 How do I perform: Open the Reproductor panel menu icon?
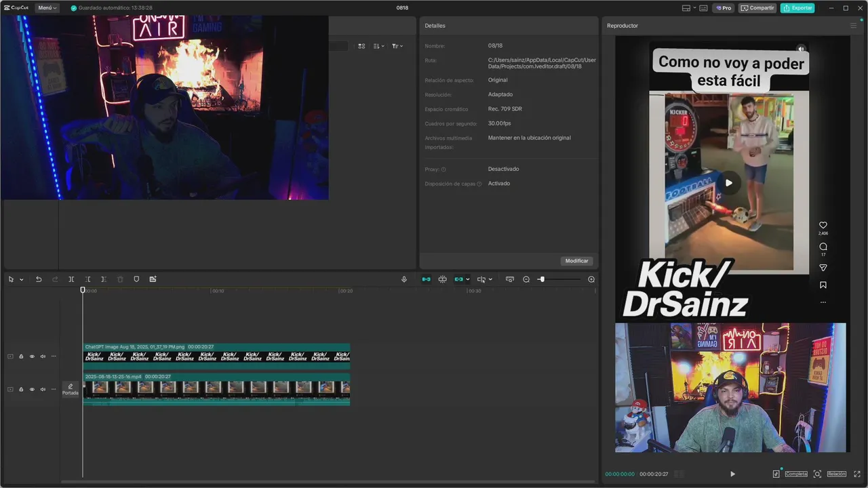pos(853,26)
